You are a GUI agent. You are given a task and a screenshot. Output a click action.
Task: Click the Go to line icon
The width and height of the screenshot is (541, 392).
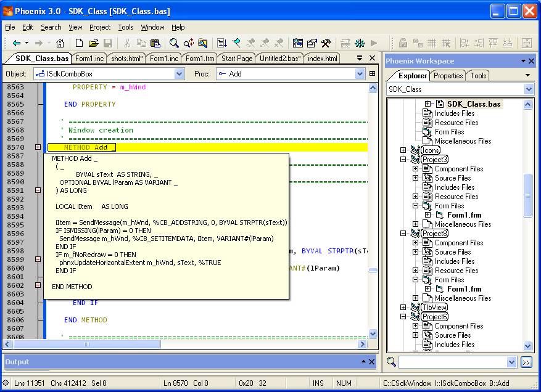pyautogui.click(x=222, y=43)
